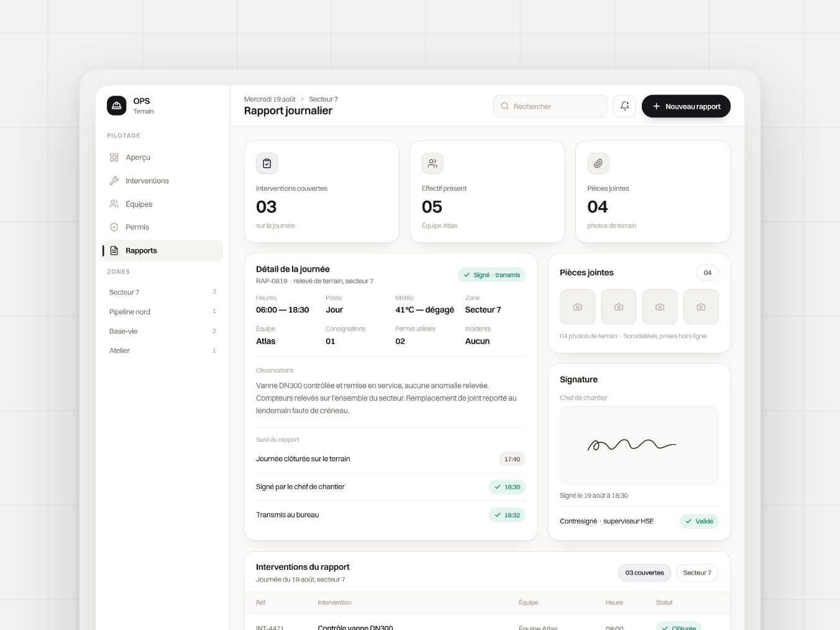Click the Jour poste value

click(x=334, y=309)
